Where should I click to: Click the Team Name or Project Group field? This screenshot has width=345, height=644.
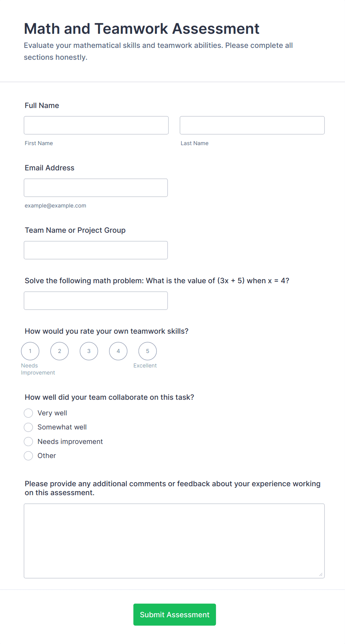coord(96,250)
